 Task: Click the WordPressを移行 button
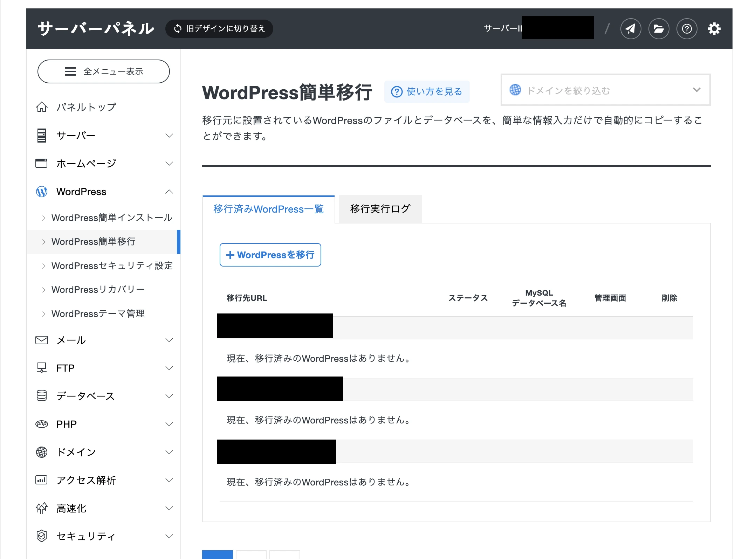coord(270,255)
